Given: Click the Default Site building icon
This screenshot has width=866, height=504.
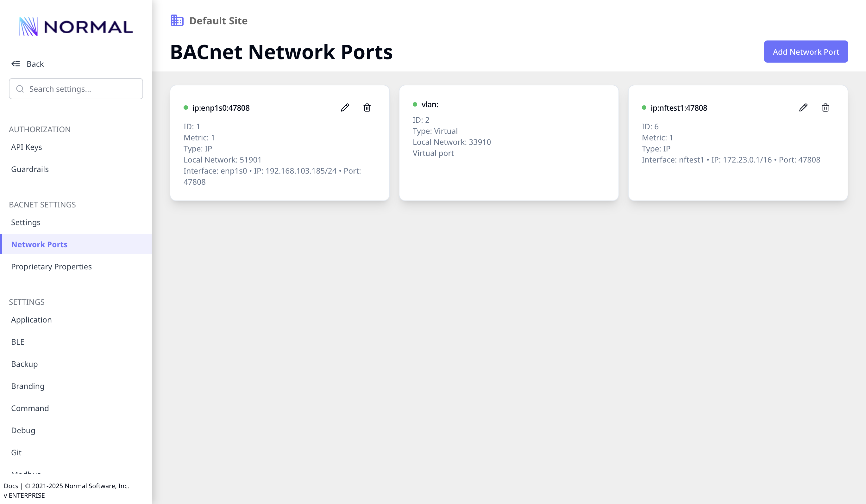Looking at the screenshot, I should (x=177, y=21).
